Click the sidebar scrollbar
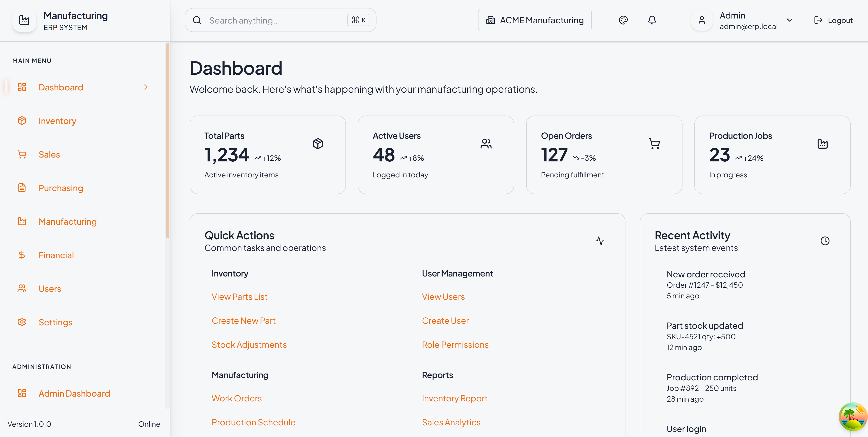868x437 pixels. pyautogui.click(x=167, y=142)
